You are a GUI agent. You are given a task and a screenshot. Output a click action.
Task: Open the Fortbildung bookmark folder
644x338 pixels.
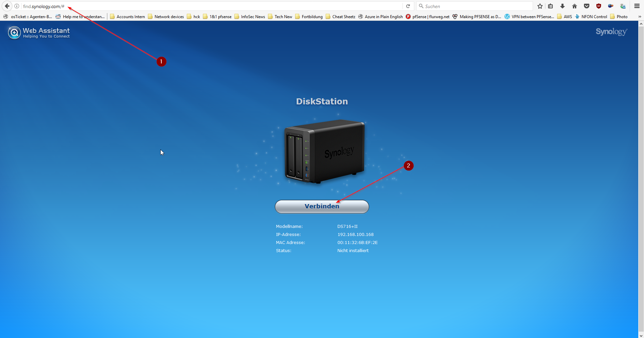pyautogui.click(x=309, y=16)
